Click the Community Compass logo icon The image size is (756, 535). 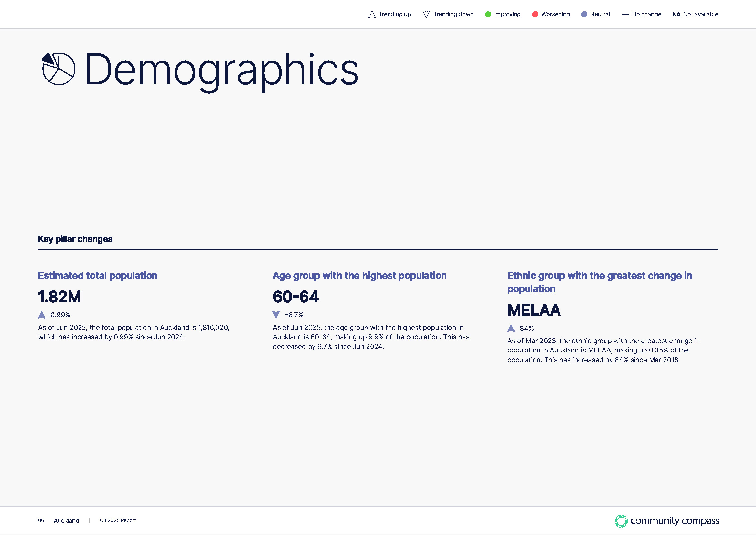(621, 521)
